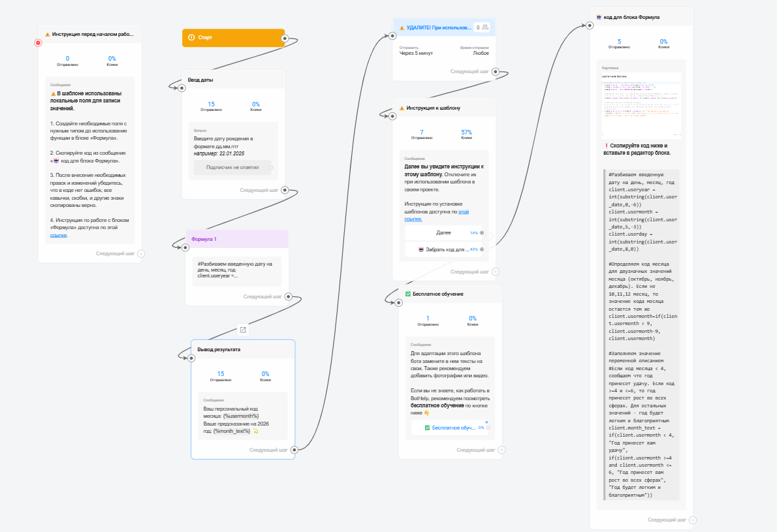Click the warning icon in the Старт block

coord(191,38)
